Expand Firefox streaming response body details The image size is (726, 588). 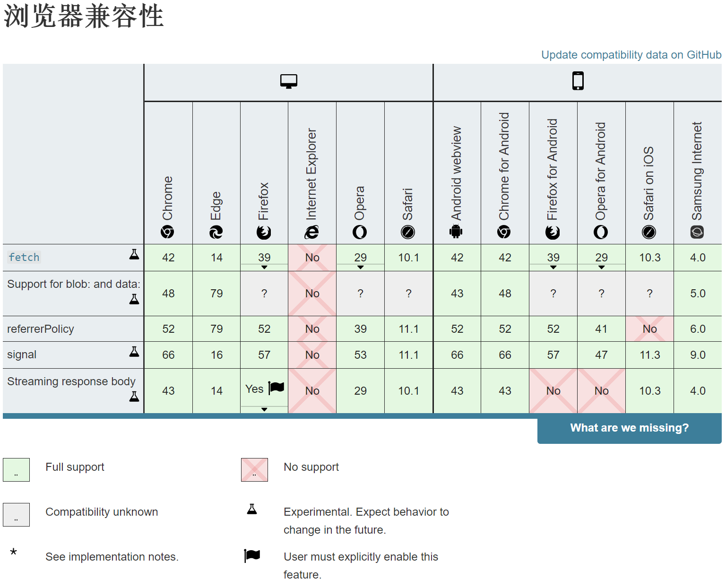pos(264,409)
